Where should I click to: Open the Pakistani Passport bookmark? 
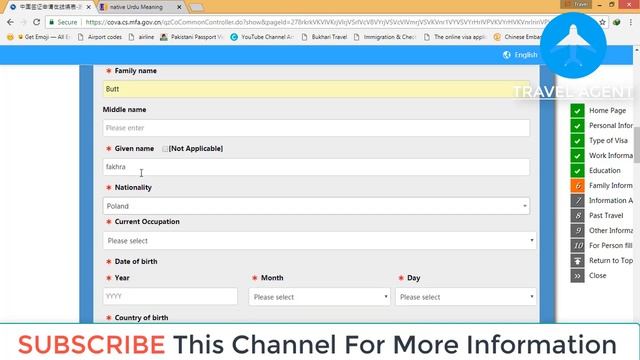[192, 37]
